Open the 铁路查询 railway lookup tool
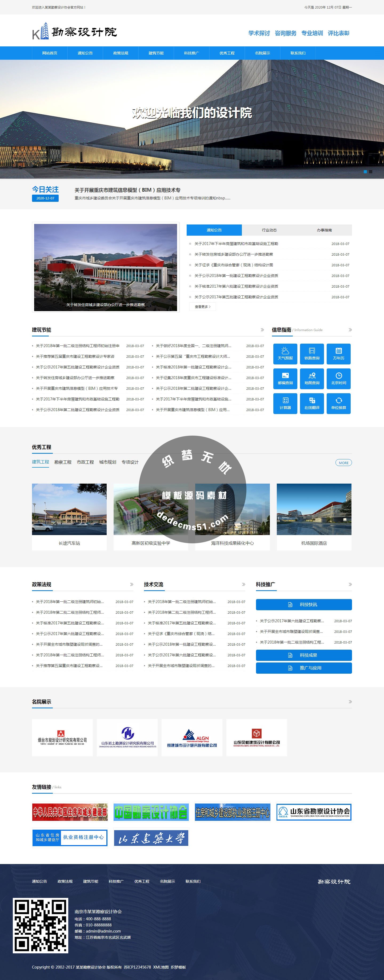384x980 pixels. [x=312, y=354]
